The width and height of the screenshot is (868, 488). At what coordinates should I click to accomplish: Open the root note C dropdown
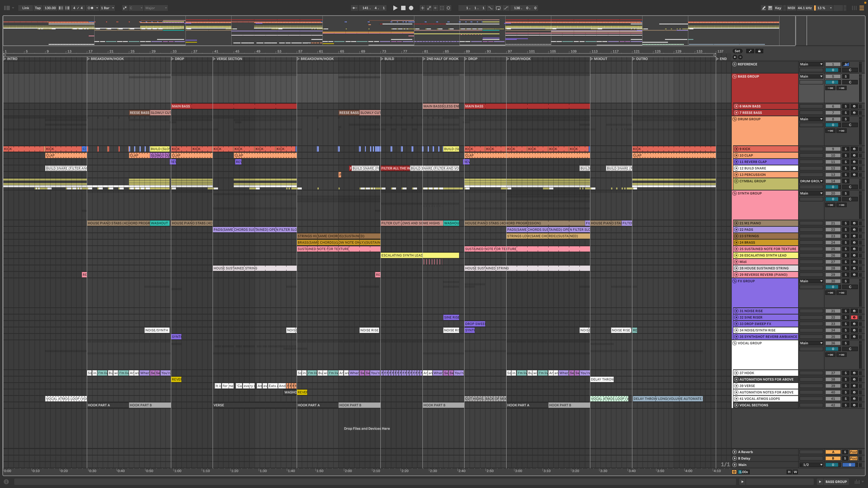click(x=136, y=8)
